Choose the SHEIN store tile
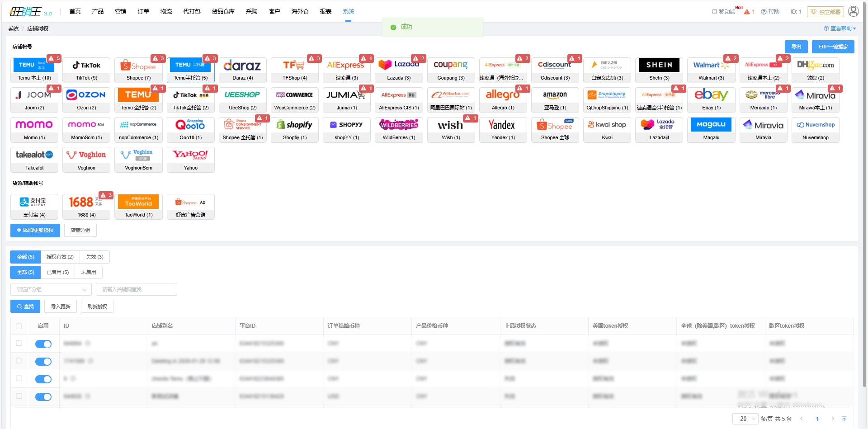The width and height of the screenshot is (868, 429). point(659,70)
